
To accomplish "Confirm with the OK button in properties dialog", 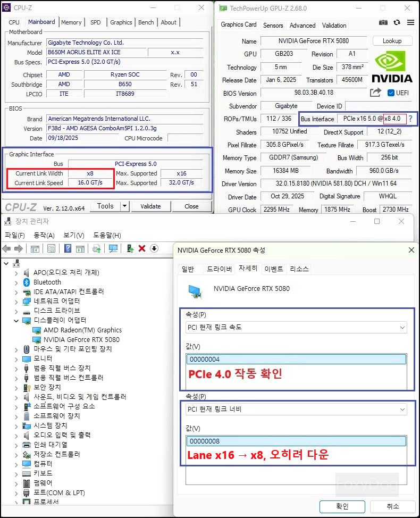I will click(x=342, y=506).
